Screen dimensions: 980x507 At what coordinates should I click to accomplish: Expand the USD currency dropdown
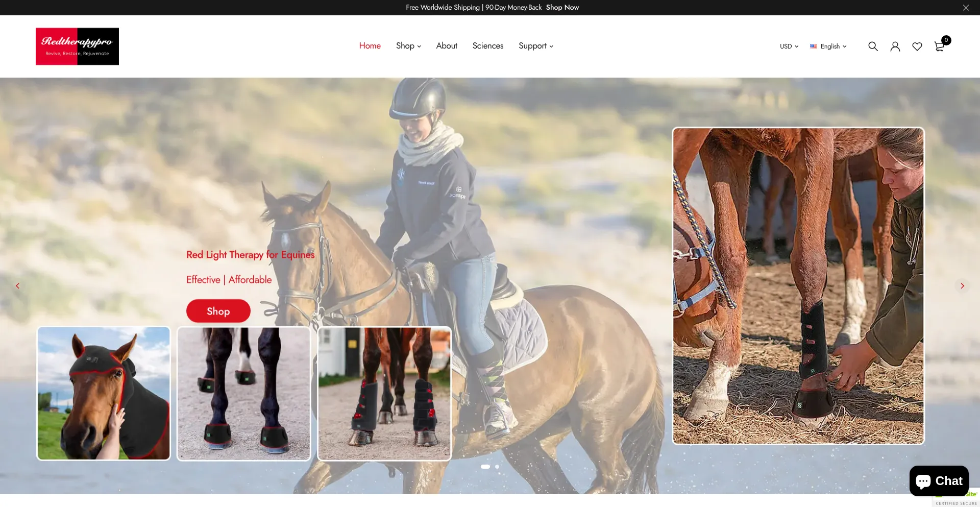789,46
